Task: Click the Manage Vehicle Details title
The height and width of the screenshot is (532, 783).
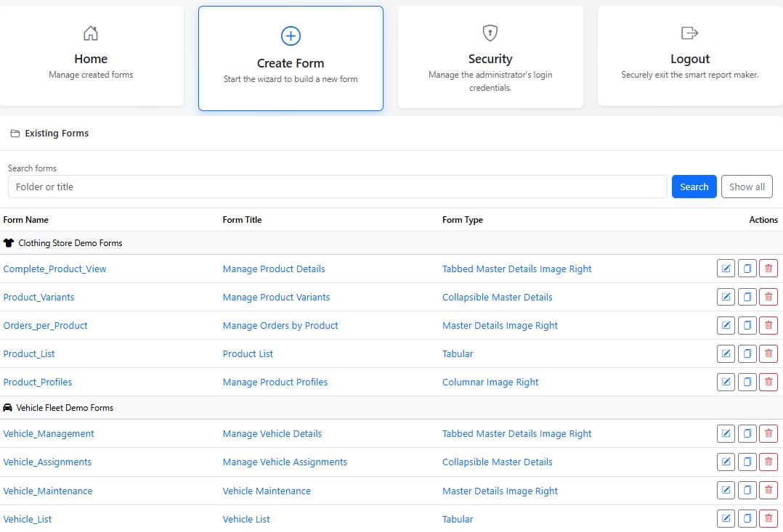Action: (272, 434)
